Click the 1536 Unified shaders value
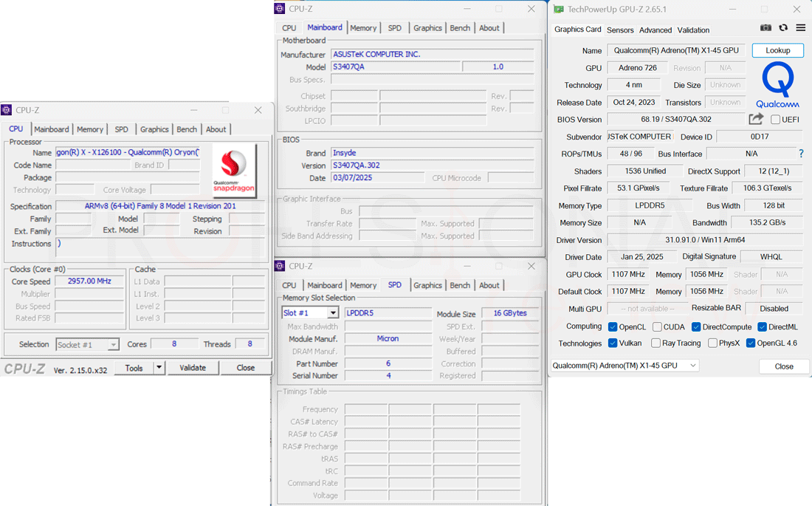 (645, 171)
